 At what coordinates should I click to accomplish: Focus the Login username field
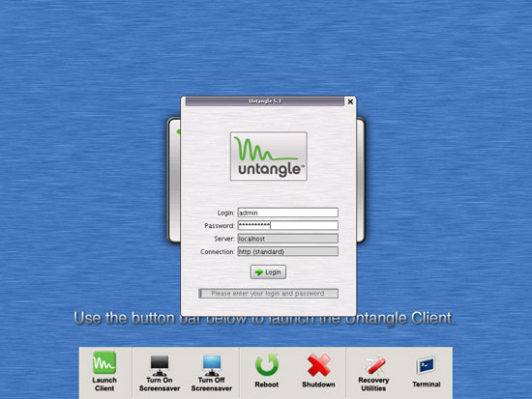(x=287, y=213)
